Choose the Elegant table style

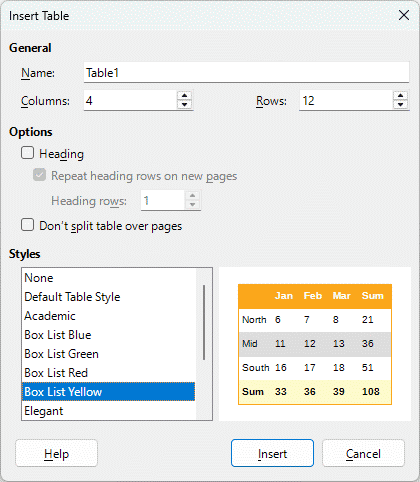[x=109, y=411]
